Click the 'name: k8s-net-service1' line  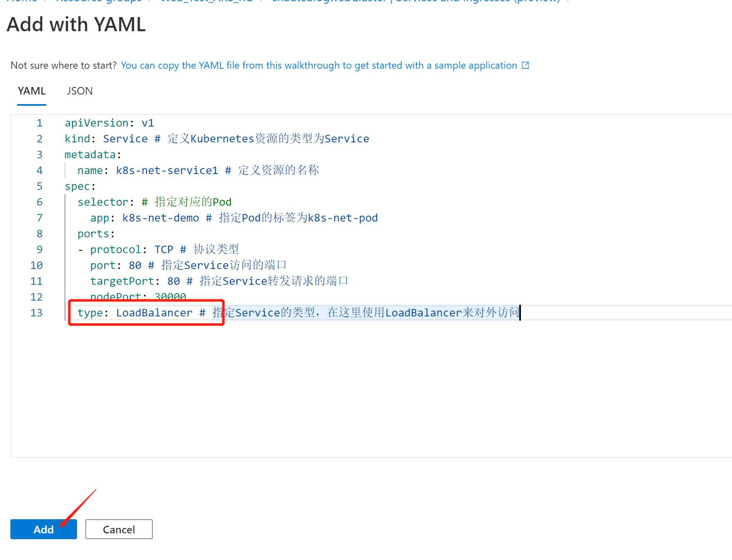point(198,170)
